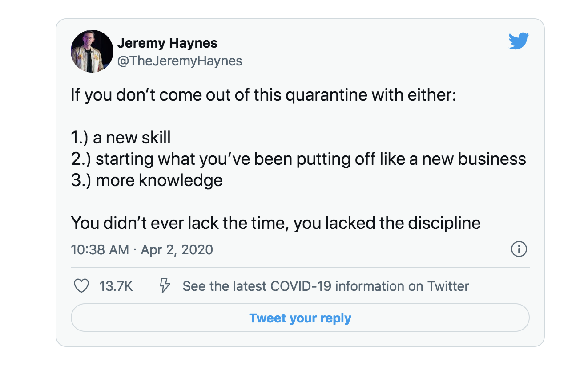Viewport: 588px width, 375px height.
Task: Open Jeremy Haynes profile picture
Action: click(x=92, y=51)
